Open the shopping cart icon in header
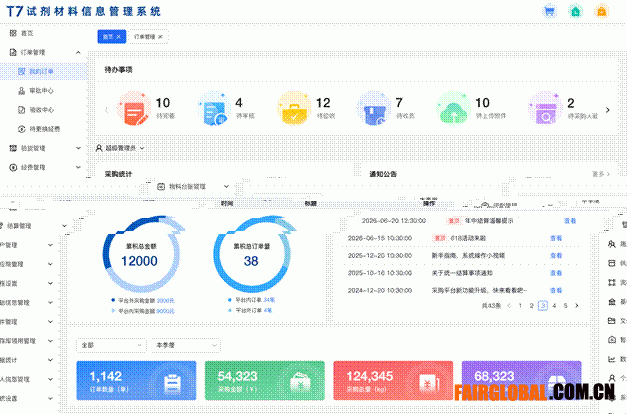Screen dimensions: 627x414 click(x=549, y=11)
